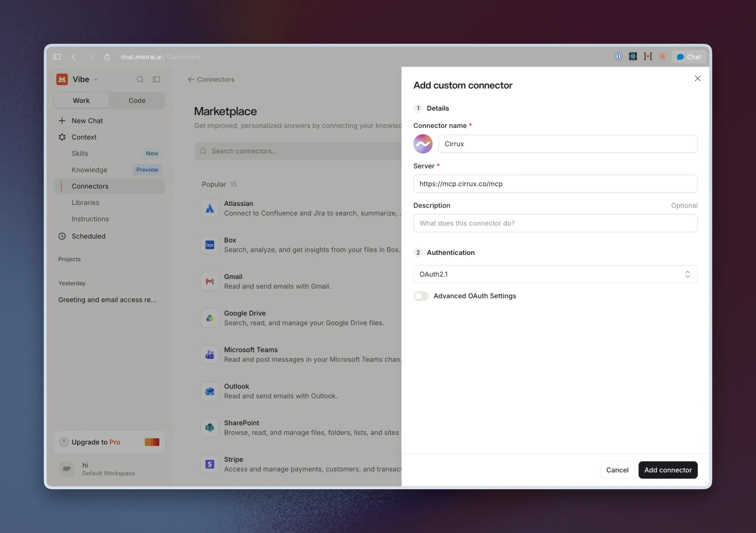The width and height of the screenshot is (756, 533).
Task: Click the browser sidebar toggle icon
Action: tap(57, 57)
